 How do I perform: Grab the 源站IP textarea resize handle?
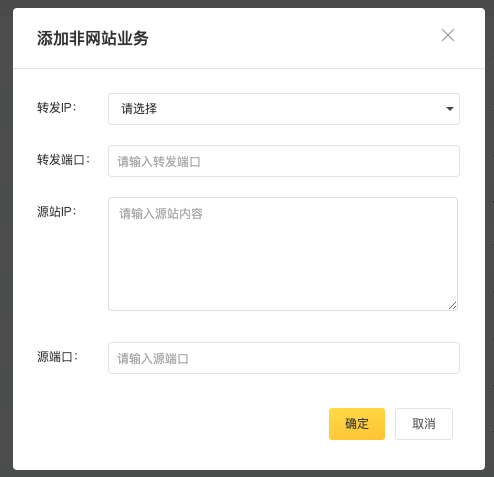tap(452, 306)
